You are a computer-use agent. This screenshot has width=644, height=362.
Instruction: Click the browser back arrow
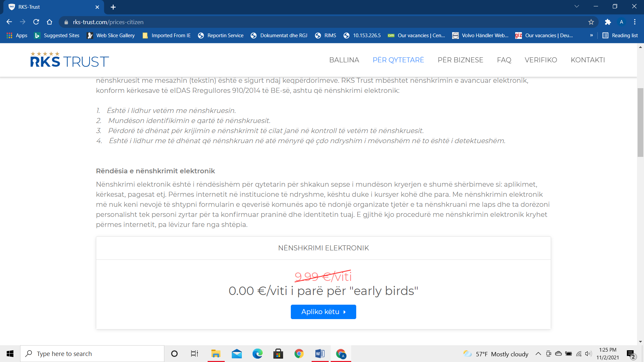coord(9,22)
